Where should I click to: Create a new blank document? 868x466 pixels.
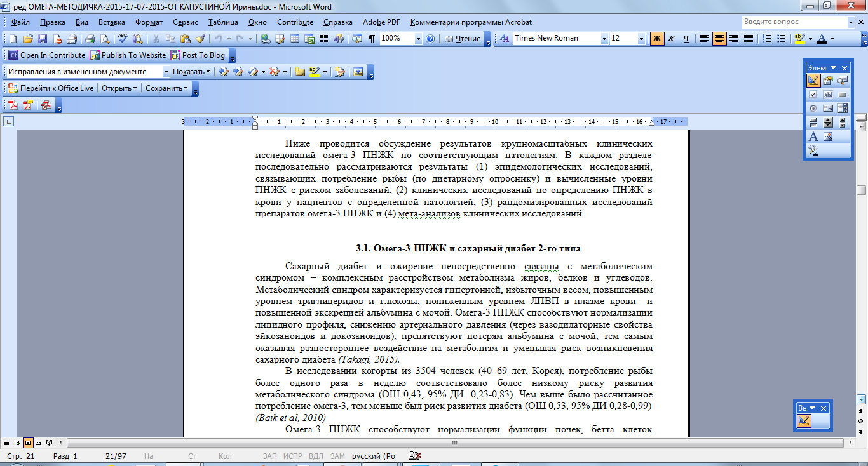(13, 39)
